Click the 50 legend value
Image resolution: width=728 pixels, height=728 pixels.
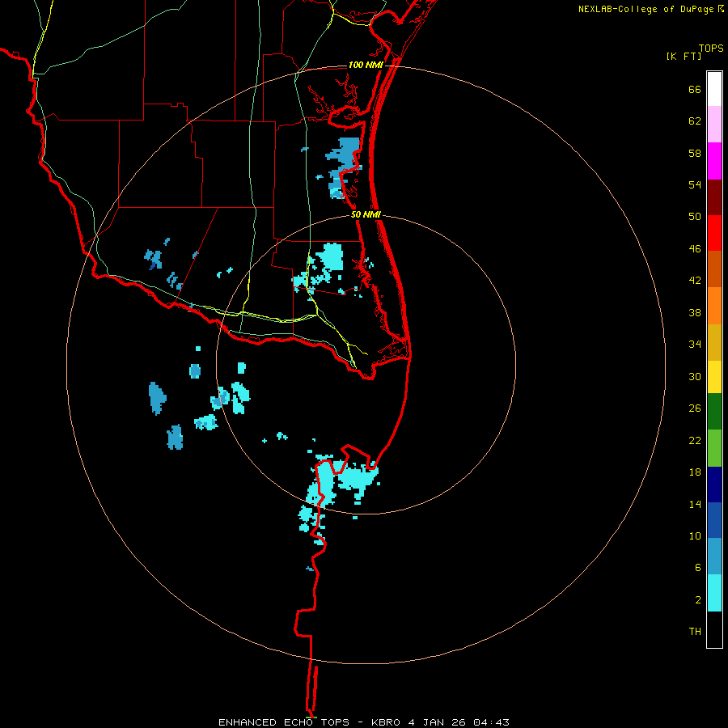(695, 217)
